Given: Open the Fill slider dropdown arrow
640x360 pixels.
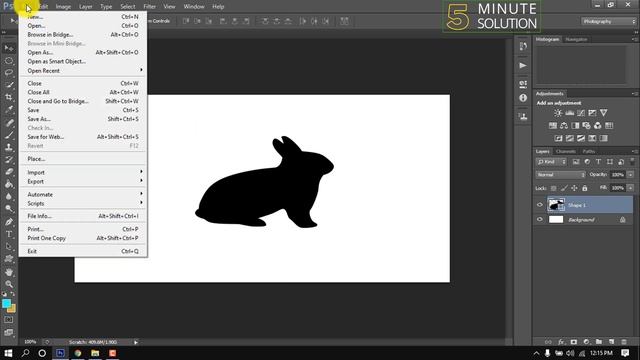Looking at the screenshot, I should pyautogui.click(x=631, y=188).
